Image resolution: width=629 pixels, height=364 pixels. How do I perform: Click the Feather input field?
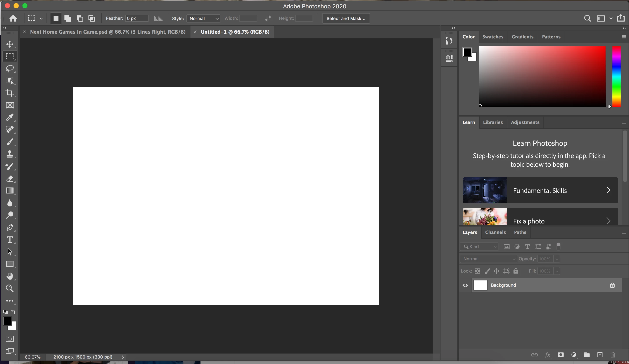[x=137, y=19]
